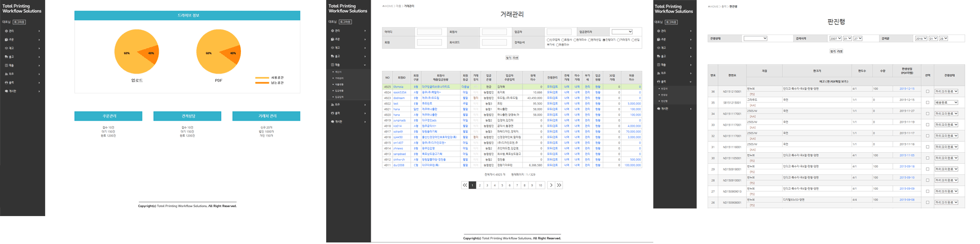980x244 pixels.
Task: Open page 5 in pagination
Action: coord(502,185)
